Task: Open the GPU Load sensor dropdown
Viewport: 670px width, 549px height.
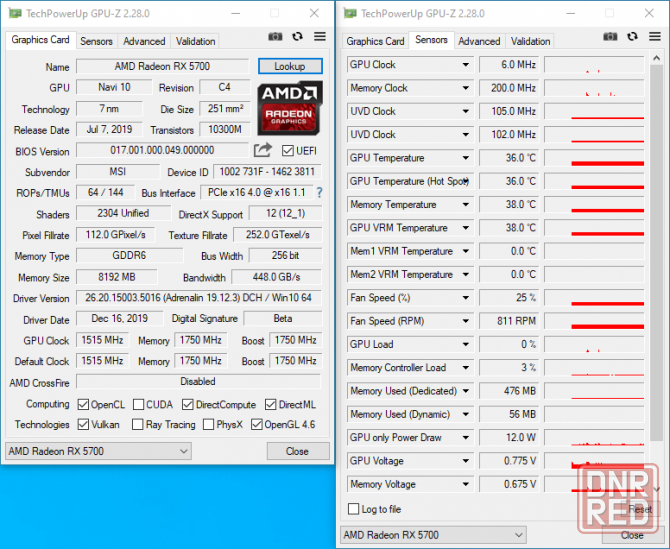Action: pos(466,344)
